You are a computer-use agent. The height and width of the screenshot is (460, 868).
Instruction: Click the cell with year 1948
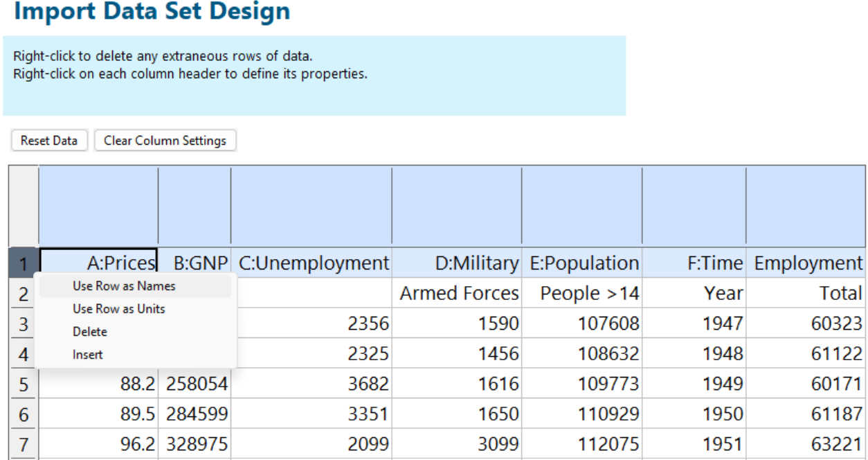694,354
